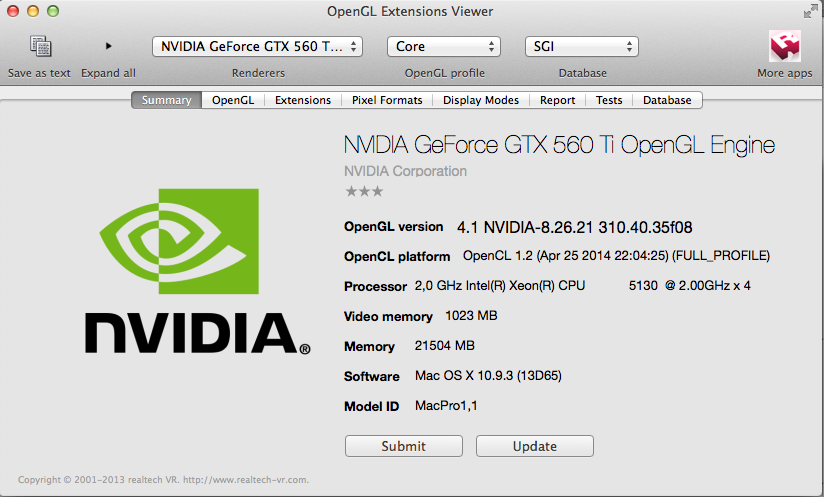Screen dimensions: 824x497
Task: Switch to the Report tab
Action: [x=557, y=100]
